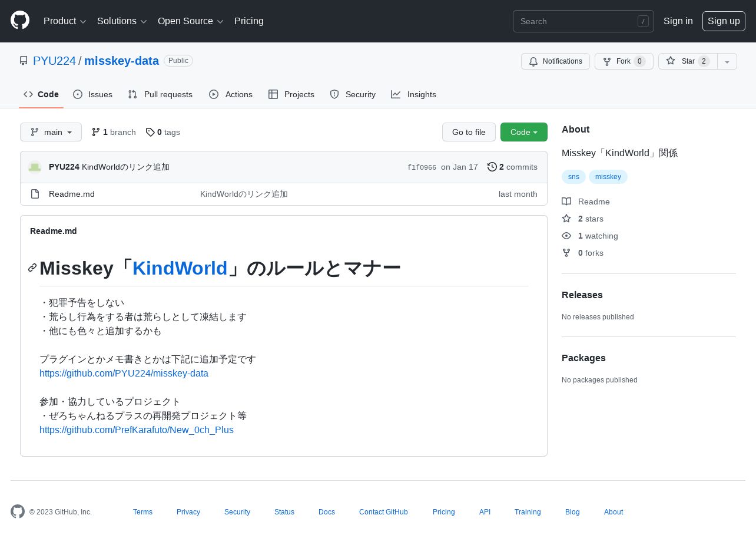
Task: Open the GitHub logo in footer
Action: [x=18, y=511]
